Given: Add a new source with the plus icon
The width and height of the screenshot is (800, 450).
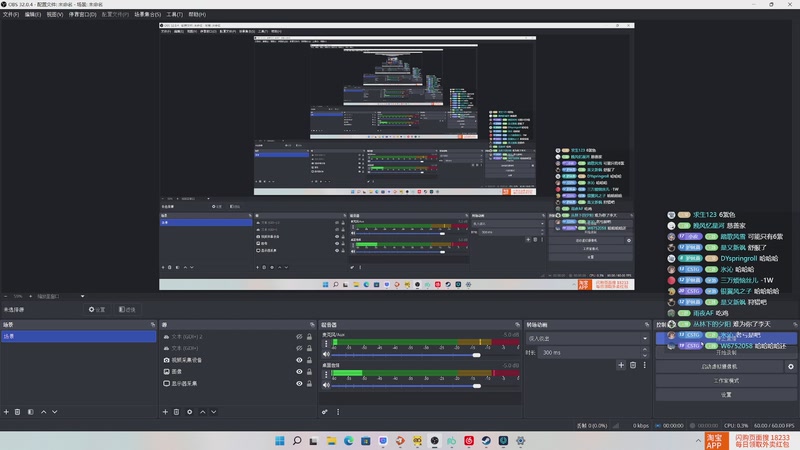Looking at the screenshot, I should coord(165,412).
